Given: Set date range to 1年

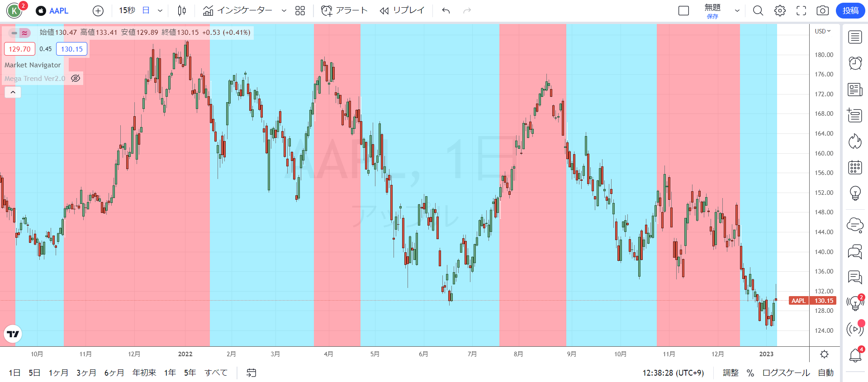Looking at the screenshot, I should click(x=170, y=373).
